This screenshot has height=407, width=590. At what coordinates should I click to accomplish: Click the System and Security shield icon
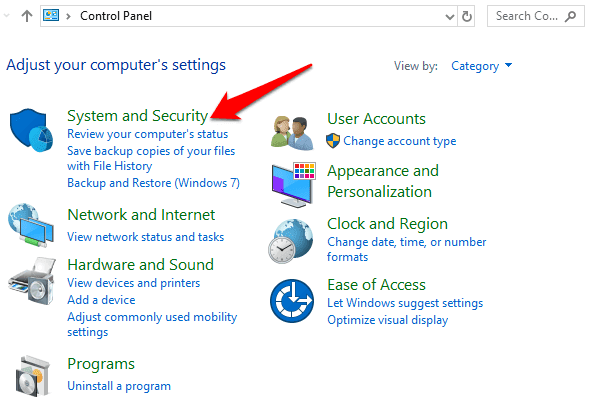[x=31, y=130]
